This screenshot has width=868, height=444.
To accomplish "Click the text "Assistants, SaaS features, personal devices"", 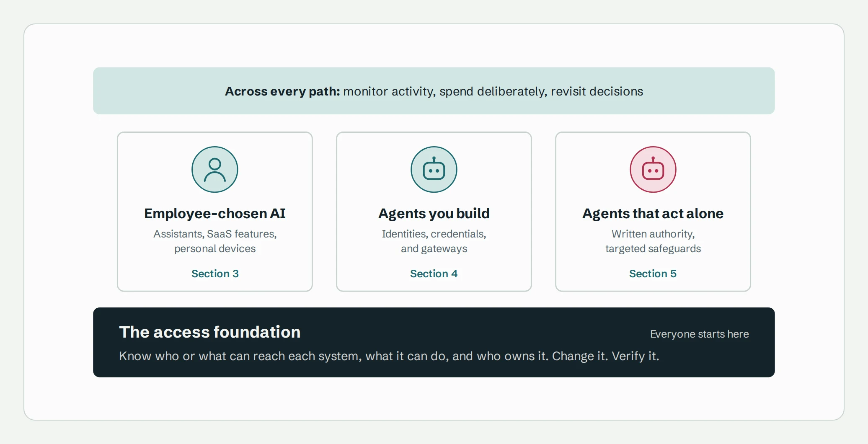I will pos(215,241).
